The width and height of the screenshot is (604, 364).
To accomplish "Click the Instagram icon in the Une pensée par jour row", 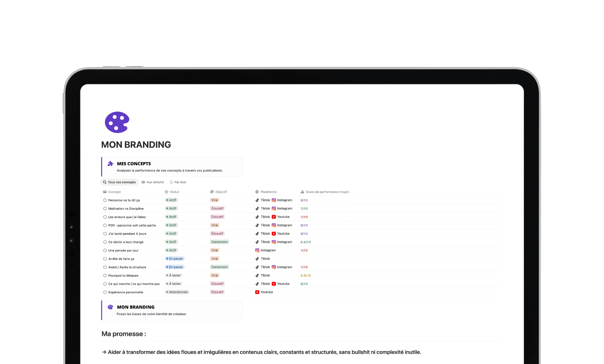I will coord(257,250).
